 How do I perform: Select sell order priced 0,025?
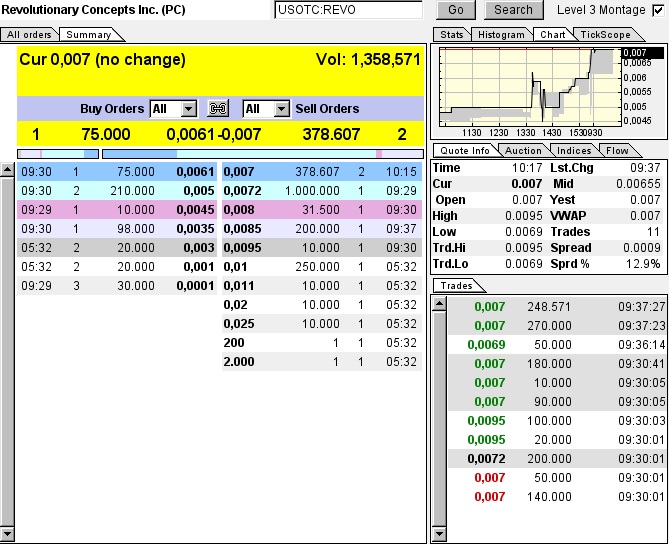click(x=322, y=323)
